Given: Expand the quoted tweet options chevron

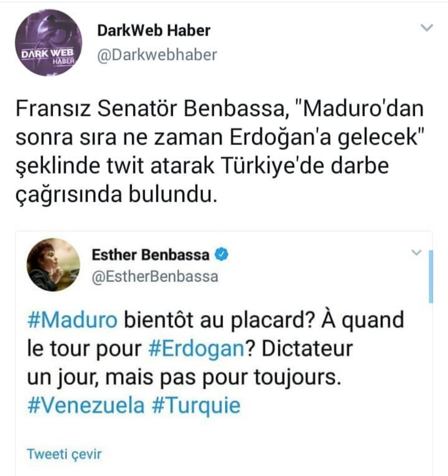Looking at the screenshot, I should [416, 252].
